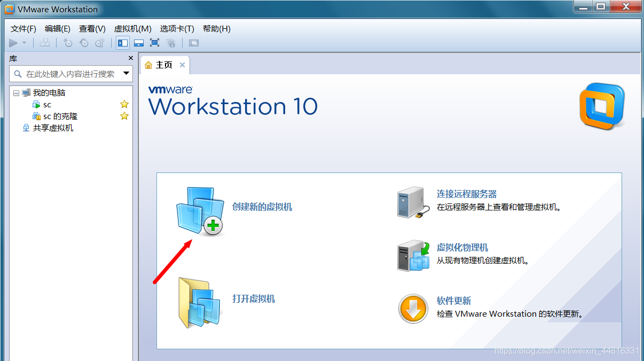Image resolution: width=644 pixels, height=361 pixels.
Task: Open the 编辑(E) menu
Action: pyautogui.click(x=58, y=29)
